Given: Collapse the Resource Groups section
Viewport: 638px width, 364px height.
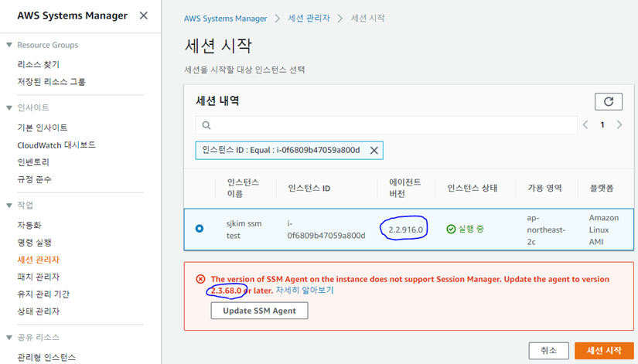Looking at the screenshot, I should 9,45.
